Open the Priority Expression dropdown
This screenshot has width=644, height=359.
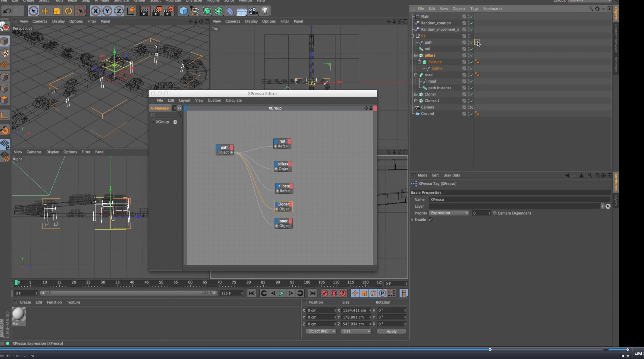pyautogui.click(x=449, y=213)
